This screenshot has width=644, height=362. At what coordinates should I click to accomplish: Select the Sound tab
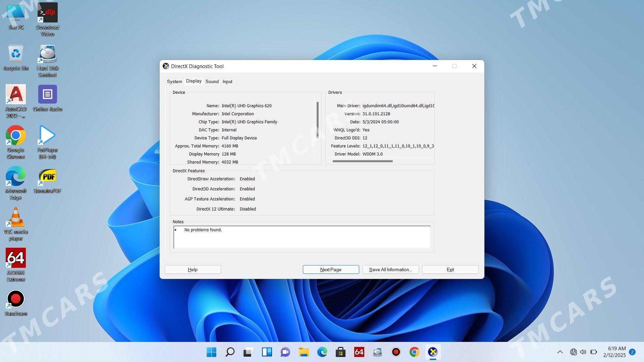(x=212, y=81)
